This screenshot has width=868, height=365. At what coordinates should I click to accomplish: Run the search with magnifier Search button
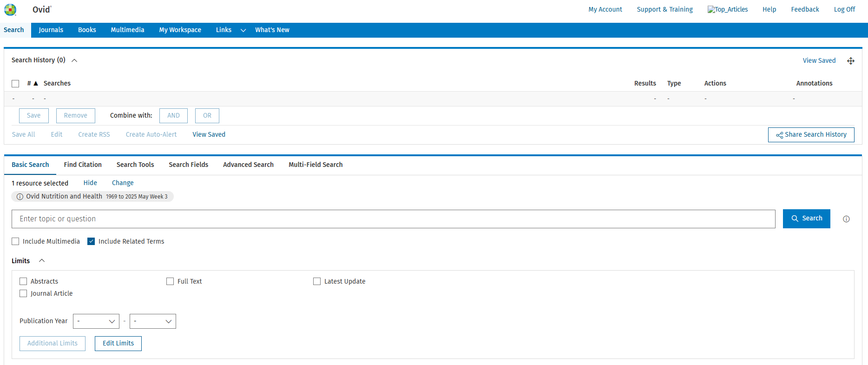click(x=806, y=219)
